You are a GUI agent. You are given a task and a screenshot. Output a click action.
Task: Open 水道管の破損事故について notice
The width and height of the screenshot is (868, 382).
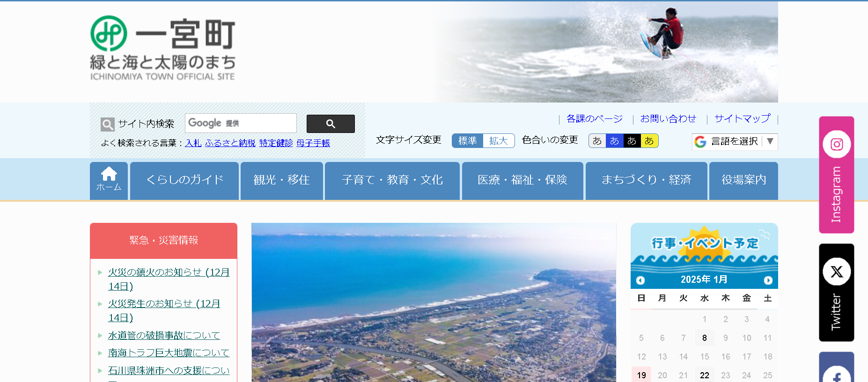coord(164,336)
